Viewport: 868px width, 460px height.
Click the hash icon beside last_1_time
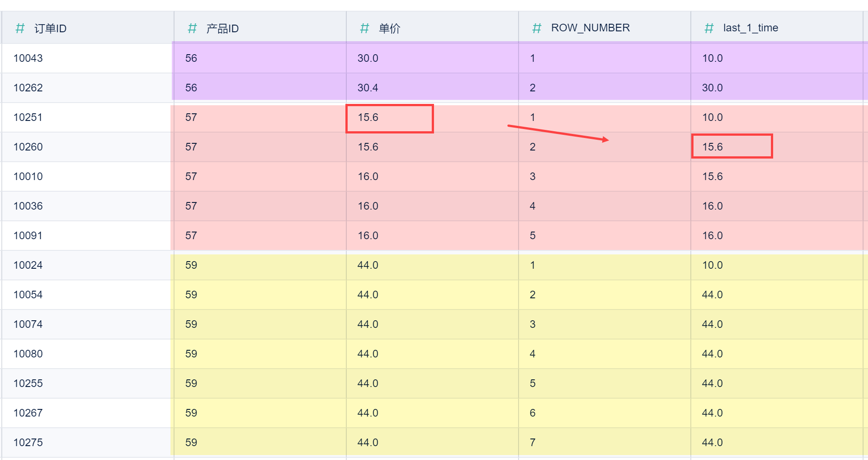coord(709,29)
